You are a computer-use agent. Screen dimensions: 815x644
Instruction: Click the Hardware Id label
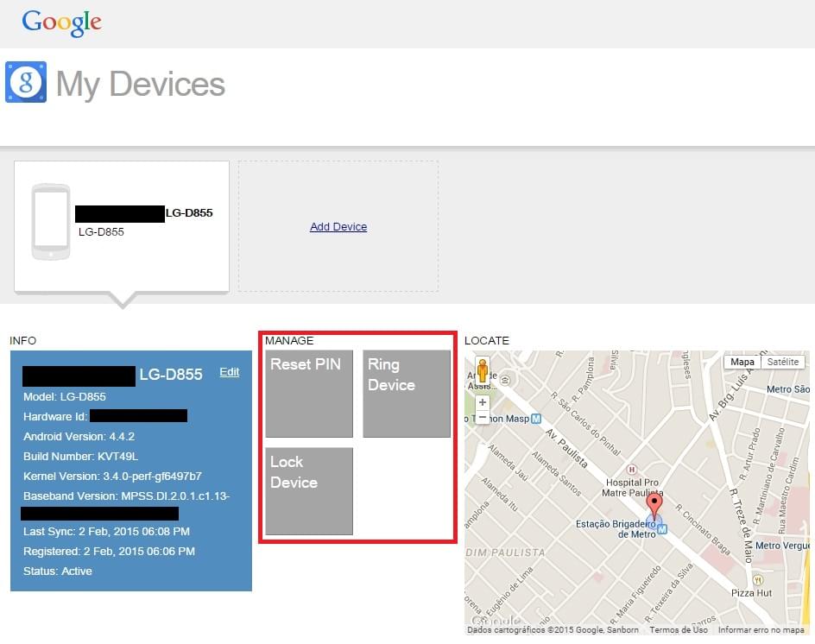pos(55,416)
